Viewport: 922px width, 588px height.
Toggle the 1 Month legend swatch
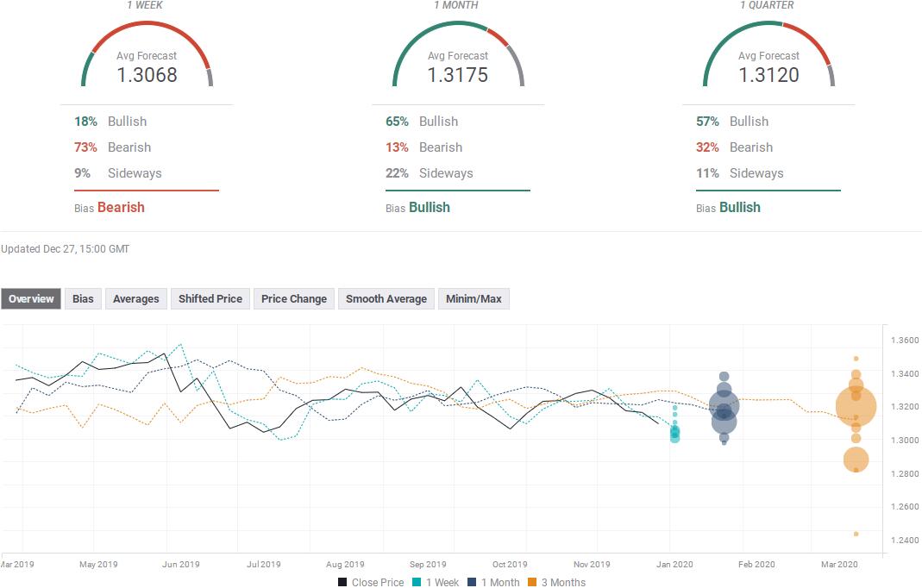pyautogui.click(x=472, y=582)
